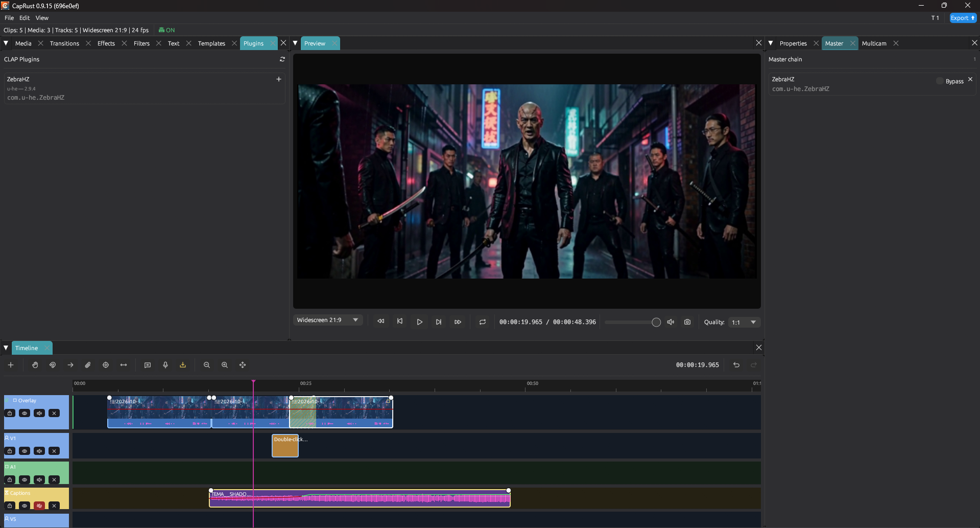
Task: Open the Widescreen 21:9 aspect dropdown
Action: pos(328,320)
